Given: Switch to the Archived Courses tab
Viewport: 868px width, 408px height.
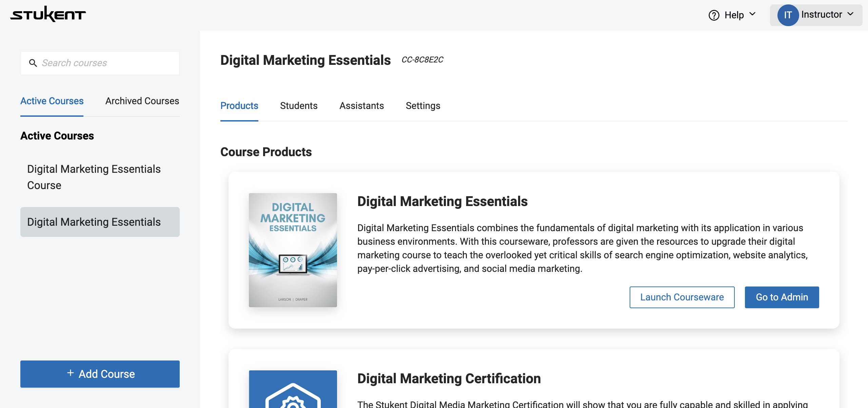Looking at the screenshot, I should click(142, 101).
